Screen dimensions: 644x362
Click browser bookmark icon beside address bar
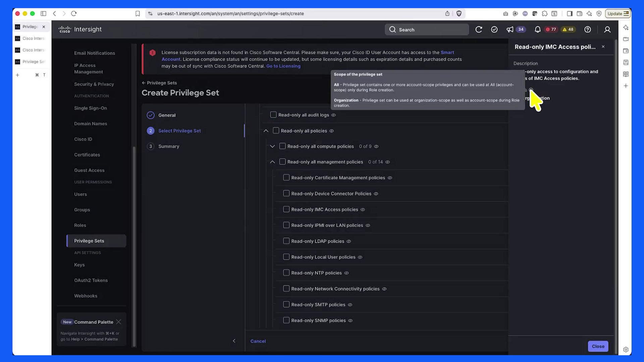coord(138,13)
